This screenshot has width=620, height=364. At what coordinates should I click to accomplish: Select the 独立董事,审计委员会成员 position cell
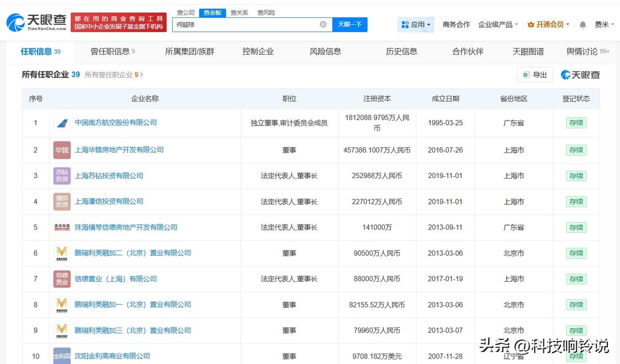(x=289, y=123)
